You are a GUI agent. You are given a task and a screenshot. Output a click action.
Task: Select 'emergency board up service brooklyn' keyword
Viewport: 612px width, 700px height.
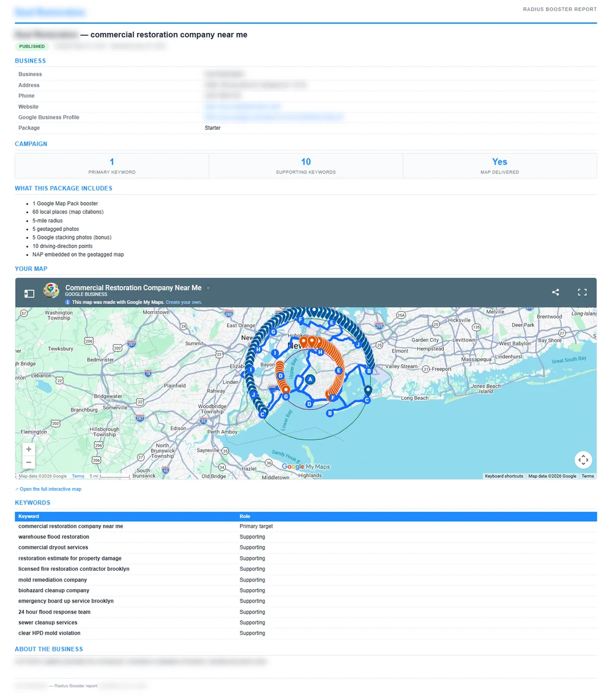tap(66, 601)
